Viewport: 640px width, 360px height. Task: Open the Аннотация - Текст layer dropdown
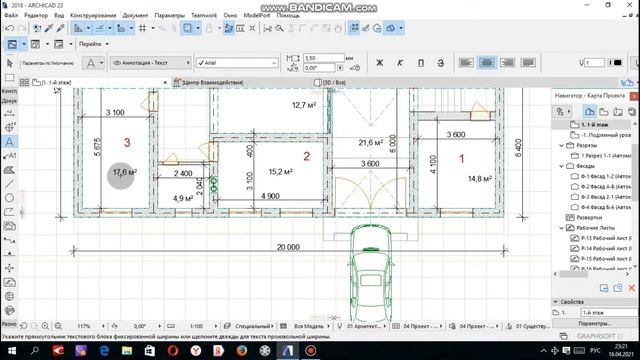[151, 63]
